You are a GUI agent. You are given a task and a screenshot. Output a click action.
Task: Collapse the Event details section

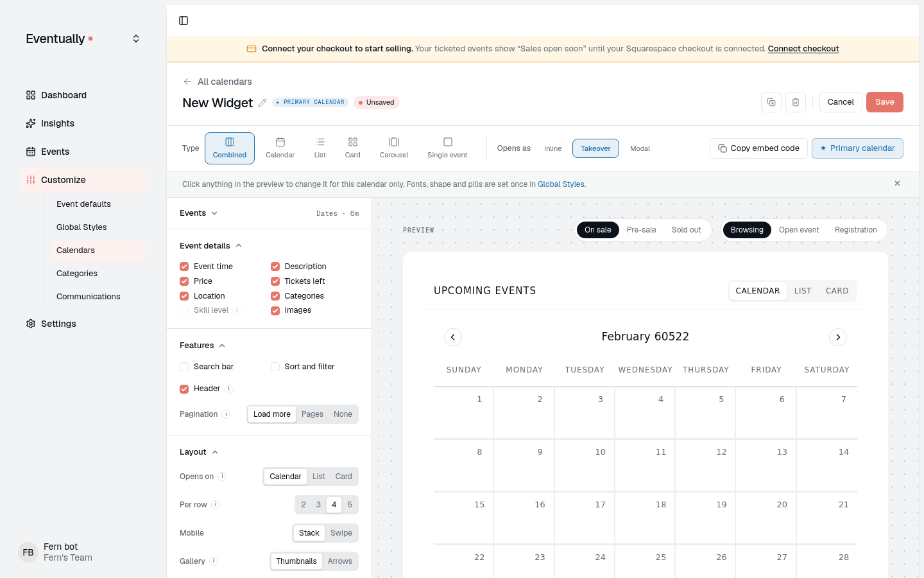coord(210,246)
